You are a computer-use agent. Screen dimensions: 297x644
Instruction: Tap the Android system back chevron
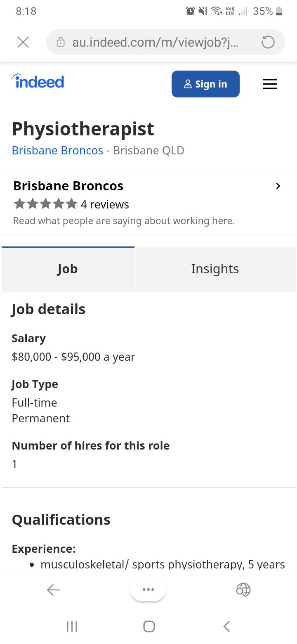[226, 626]
